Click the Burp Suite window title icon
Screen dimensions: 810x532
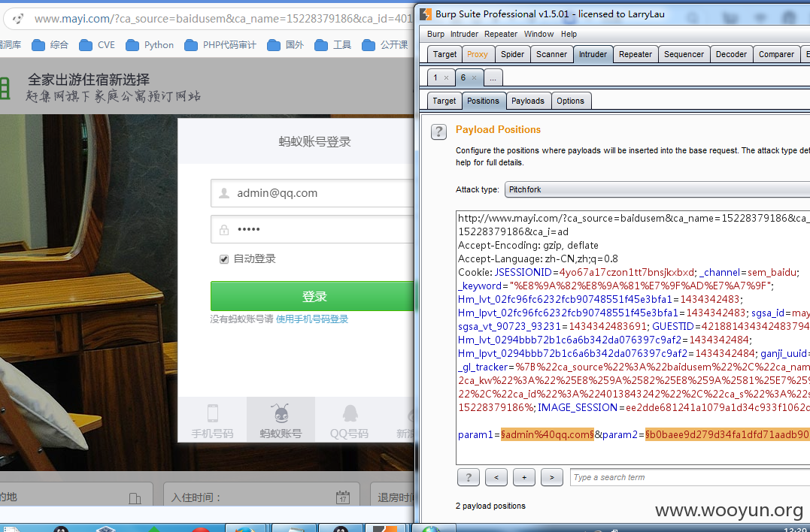[x=426, y=14]
